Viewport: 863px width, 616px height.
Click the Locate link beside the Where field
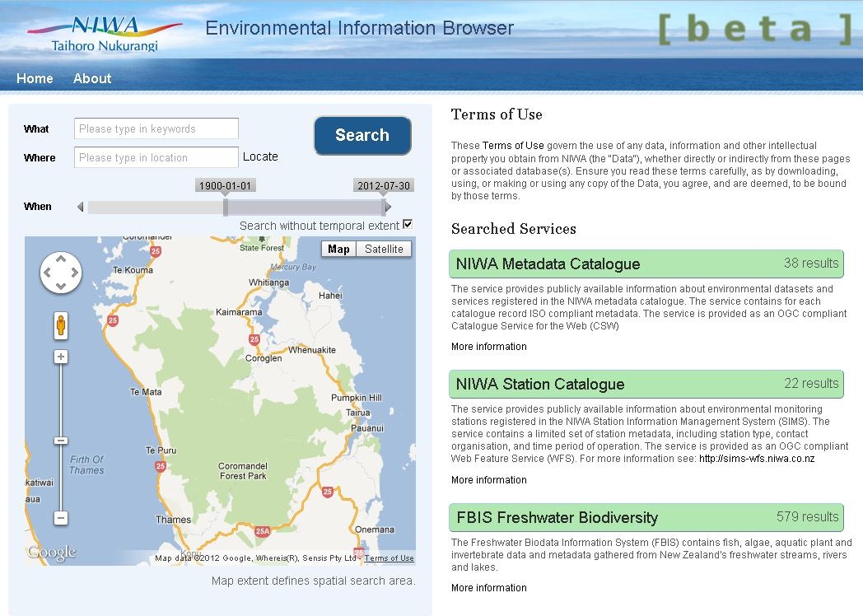[260, 156]
